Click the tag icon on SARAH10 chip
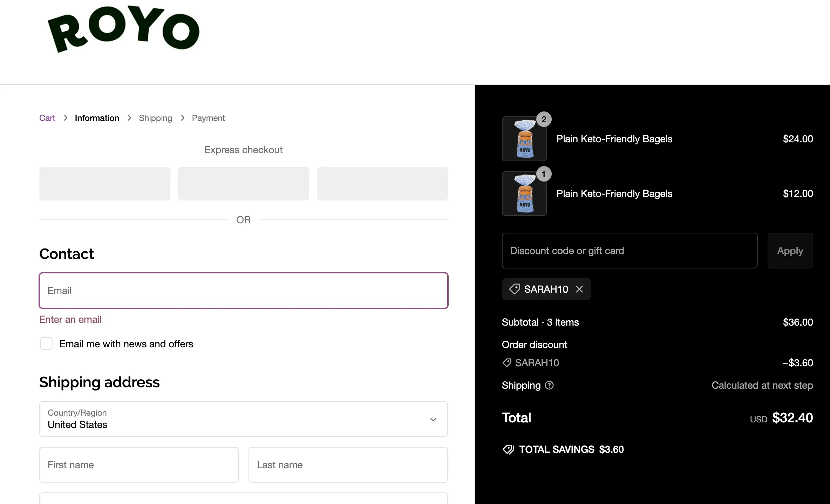The image size is (830, 504). (514, 289)
